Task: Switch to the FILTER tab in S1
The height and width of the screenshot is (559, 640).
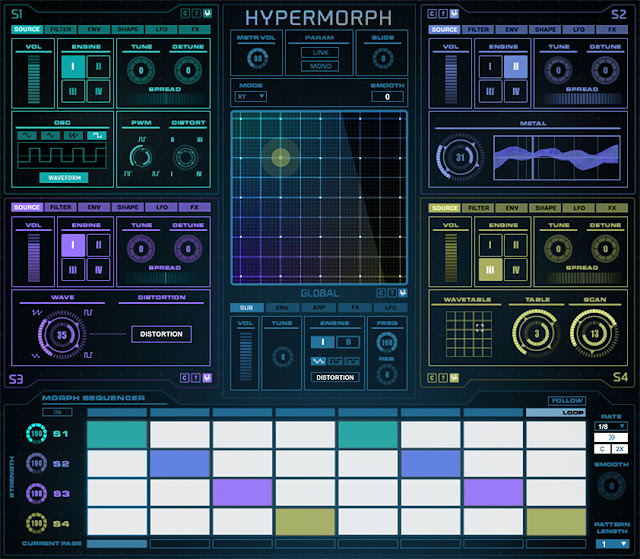Action: point(60,29)
